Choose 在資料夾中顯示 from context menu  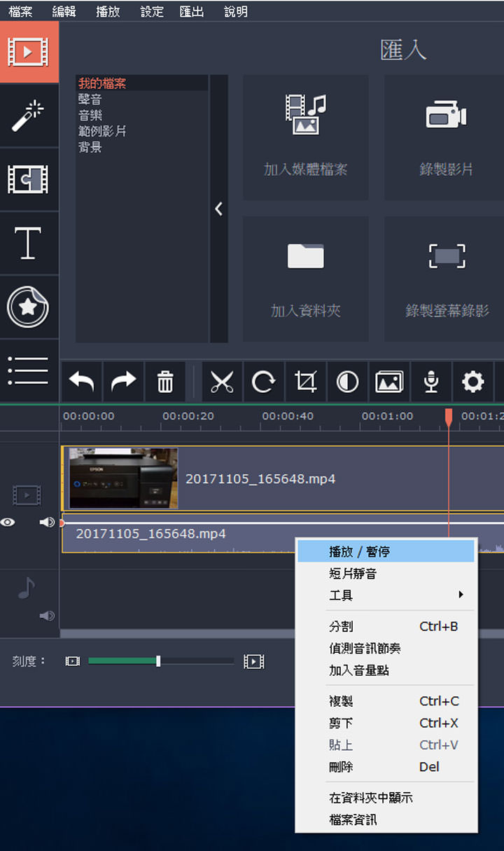click(386, 798)
